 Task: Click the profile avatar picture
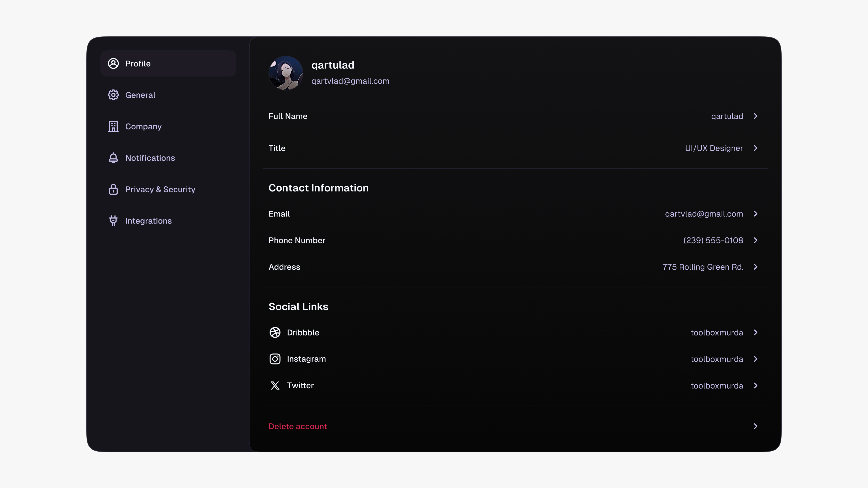pyautogui.click(x=286, y=73)
